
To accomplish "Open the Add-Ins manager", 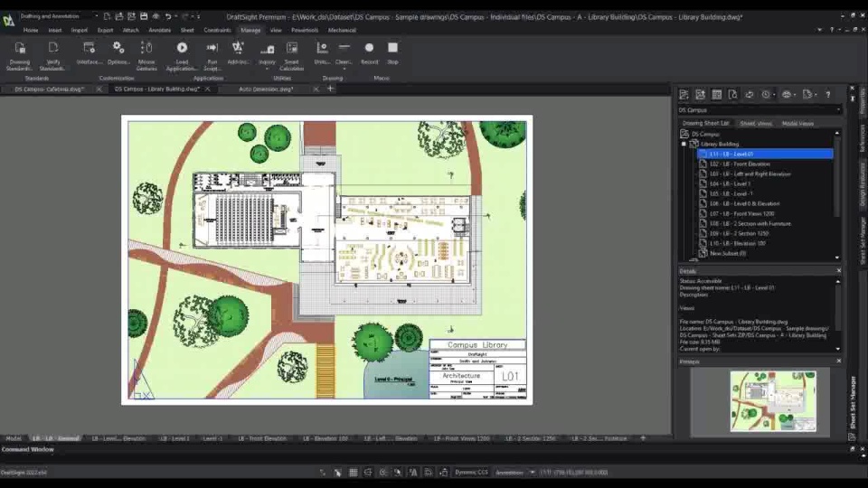I will [238, 53].
